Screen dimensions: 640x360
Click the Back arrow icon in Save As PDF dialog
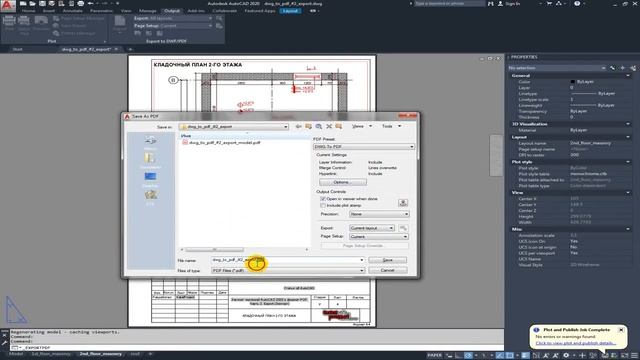tap(299, 127)
